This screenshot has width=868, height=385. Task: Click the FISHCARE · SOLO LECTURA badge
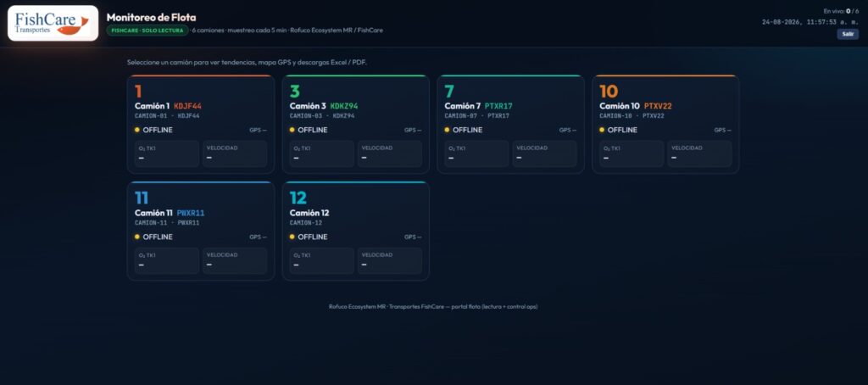(147, 30)
